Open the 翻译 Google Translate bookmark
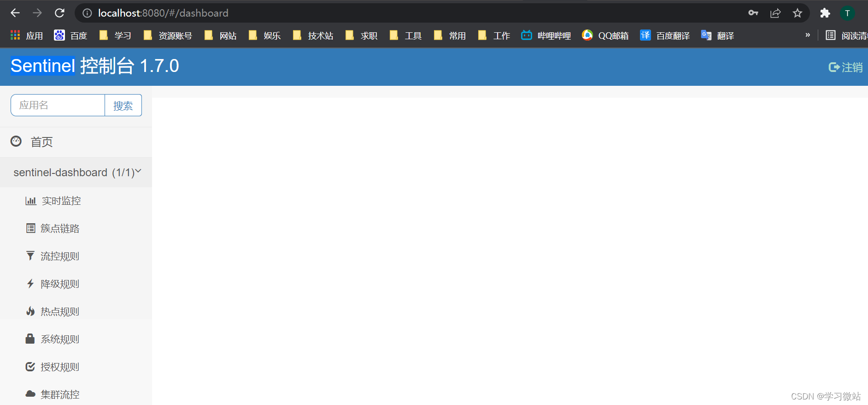Image resolution: width=868 pixels, height=405 pixels. click(717, 36)
